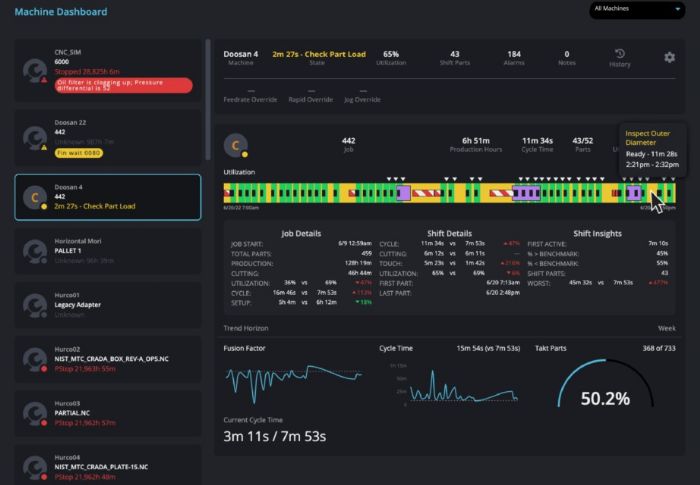Click the Check Part Load state text
Screen dimensions: 700x485
(x=319, y=54)
